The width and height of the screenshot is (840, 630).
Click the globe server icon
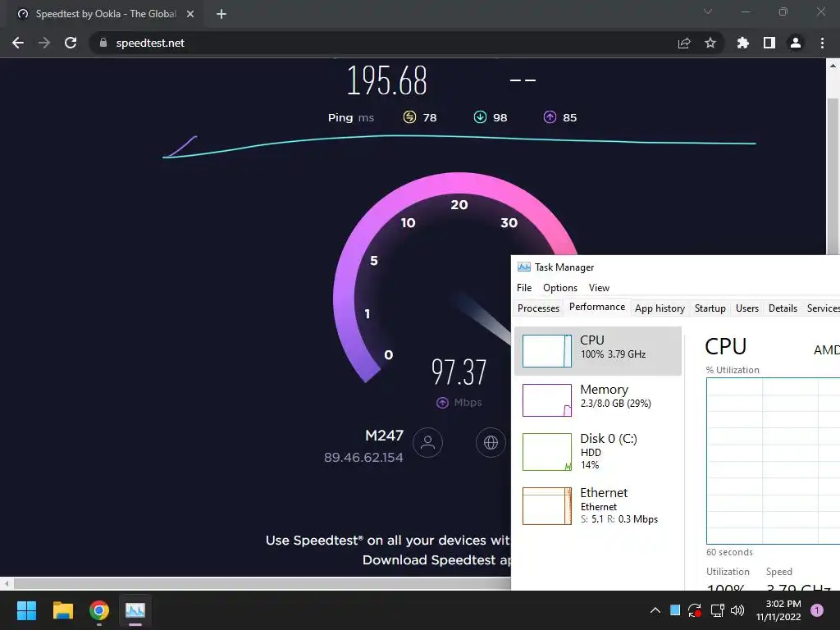pos(491,442)
